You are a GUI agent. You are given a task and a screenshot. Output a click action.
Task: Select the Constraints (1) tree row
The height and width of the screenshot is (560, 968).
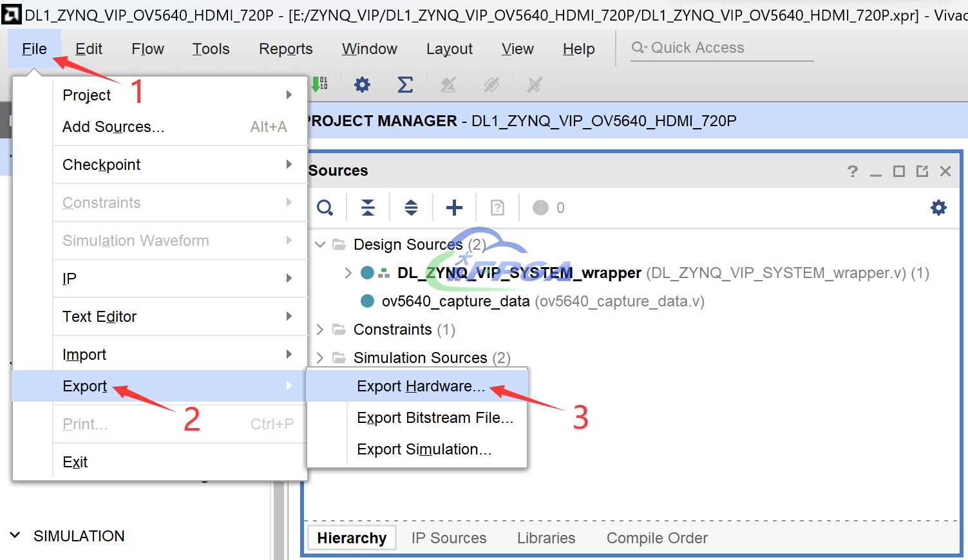point(404,330)
